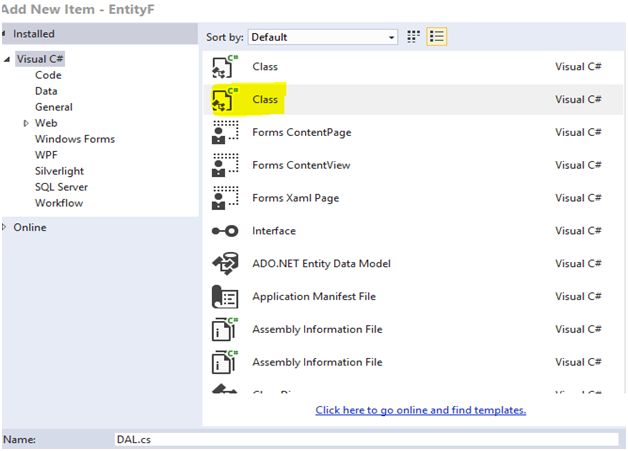The height and width of the screenshot is (451, 628).
Task: Select the highlighted Class template icon
Action: (225, 100)
